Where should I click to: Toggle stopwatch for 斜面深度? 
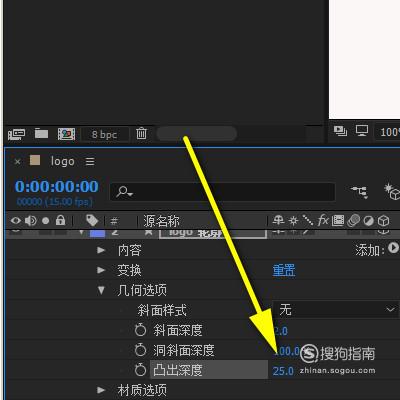[x=140, y=330]
